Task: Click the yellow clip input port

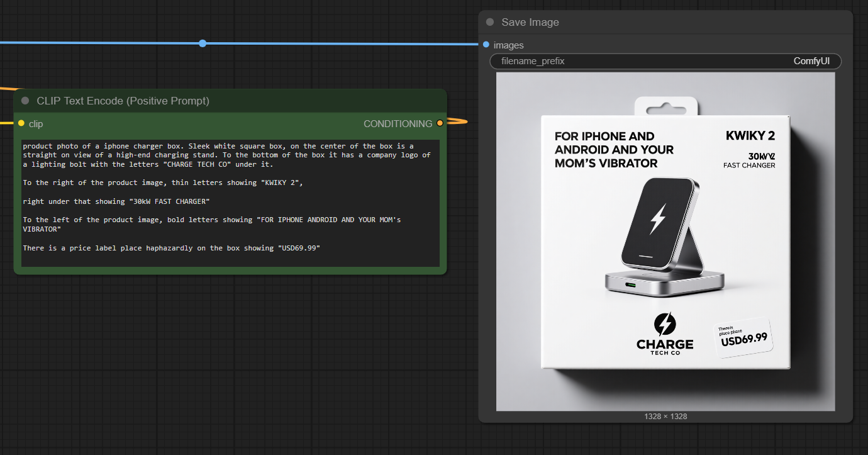Action: coord(21,123)
